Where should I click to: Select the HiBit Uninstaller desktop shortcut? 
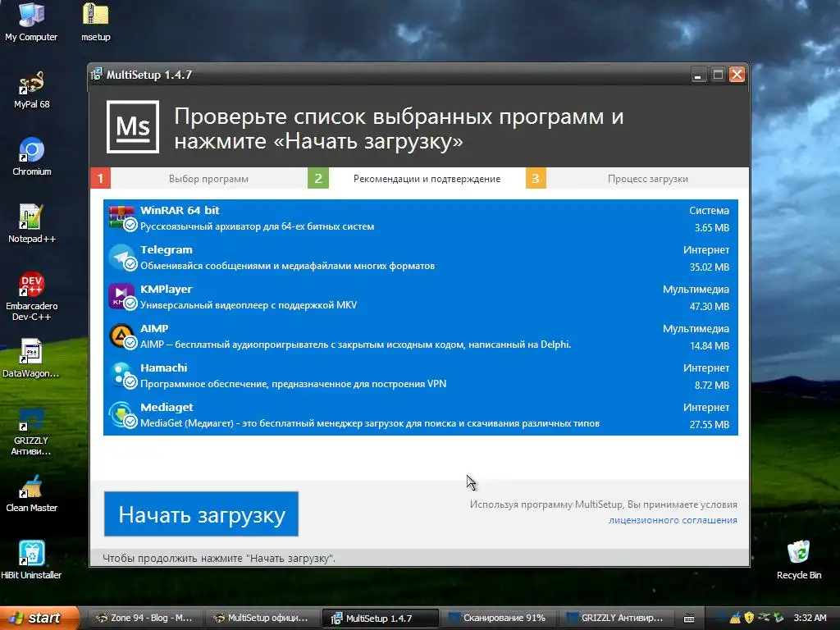[31, 559]
